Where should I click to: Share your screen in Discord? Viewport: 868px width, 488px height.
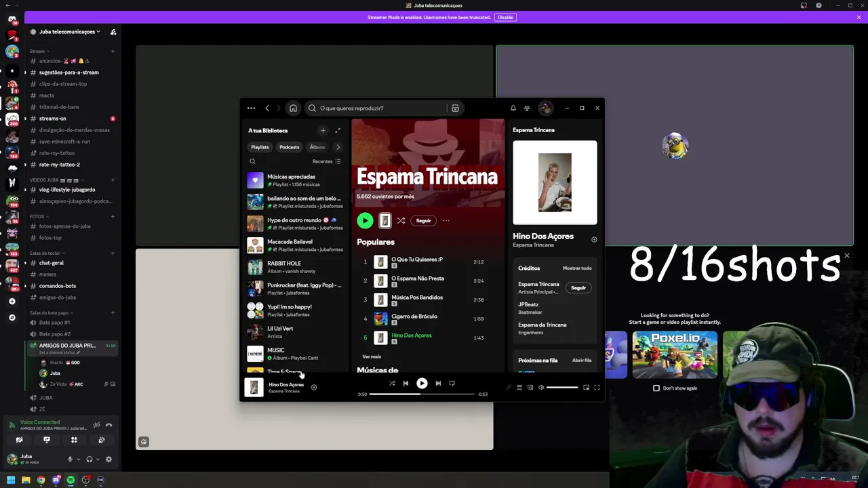coord(47,440)
